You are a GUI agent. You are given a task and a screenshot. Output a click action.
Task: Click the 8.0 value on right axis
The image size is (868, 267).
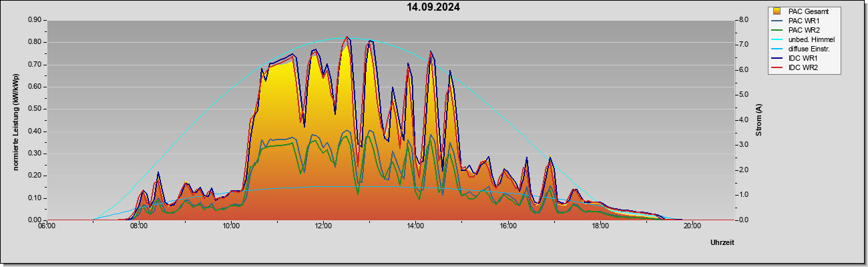click(x=743, y=20)
